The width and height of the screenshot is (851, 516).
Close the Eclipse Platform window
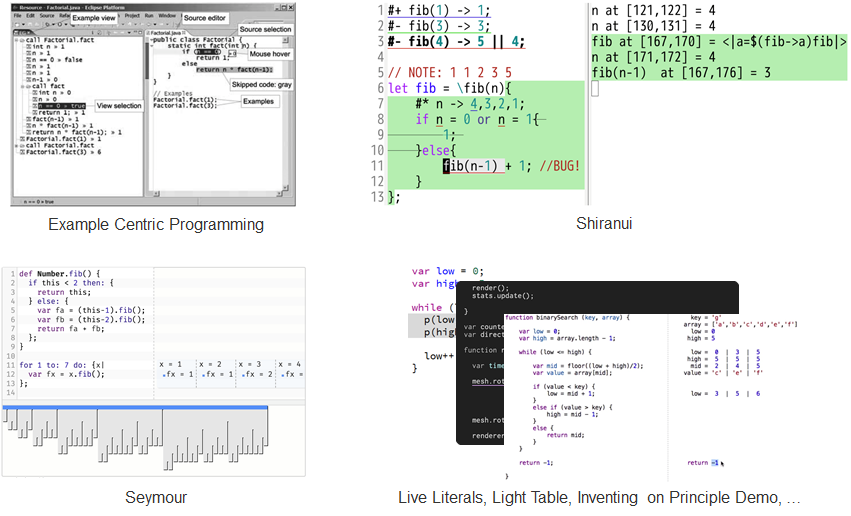tap(291, 6)
